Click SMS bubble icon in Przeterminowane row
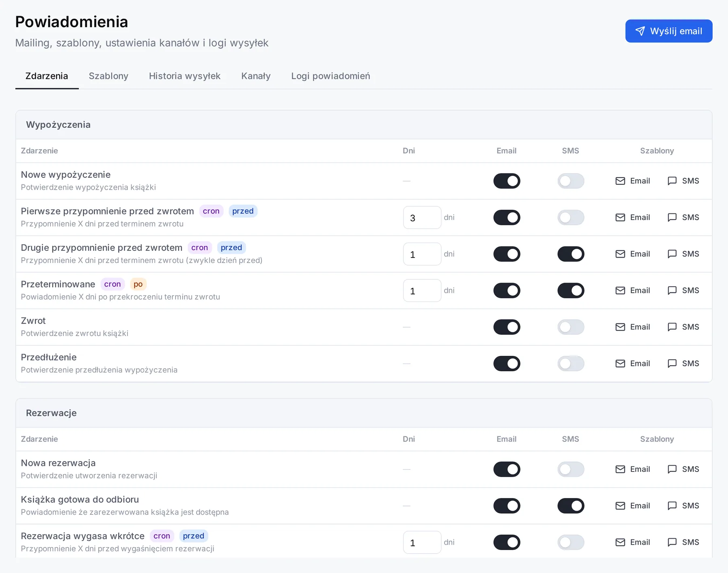The height and width of the screenshot is (573, 728). point(672,290)
